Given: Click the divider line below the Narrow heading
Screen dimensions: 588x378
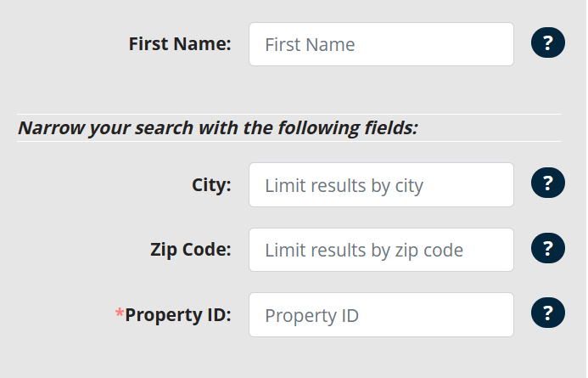Looking at the screenshot, I should coord(288,141).
